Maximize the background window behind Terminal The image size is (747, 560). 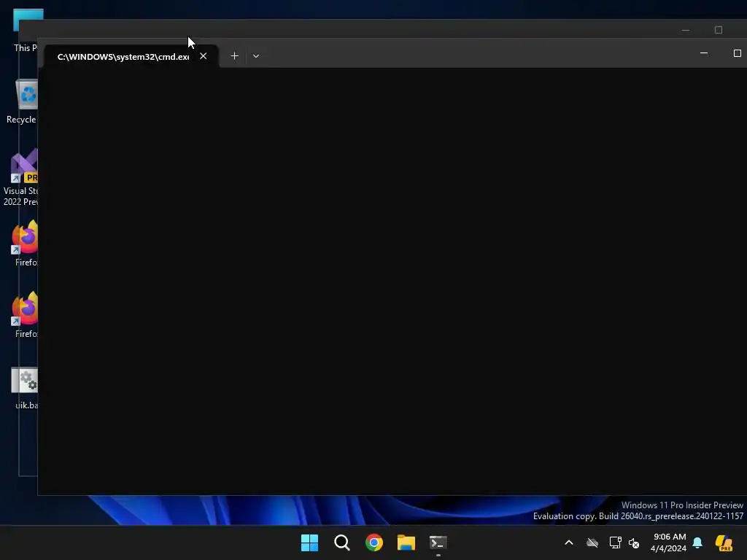719,30
